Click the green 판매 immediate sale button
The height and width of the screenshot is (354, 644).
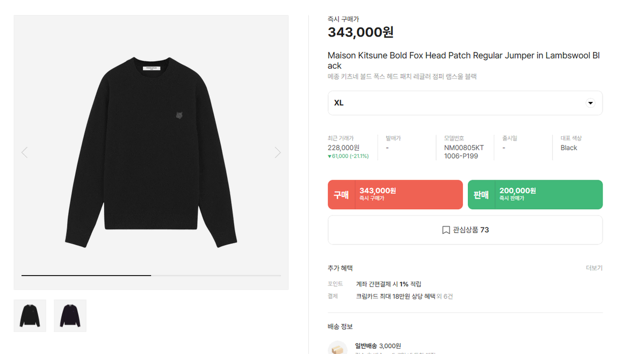535,194
